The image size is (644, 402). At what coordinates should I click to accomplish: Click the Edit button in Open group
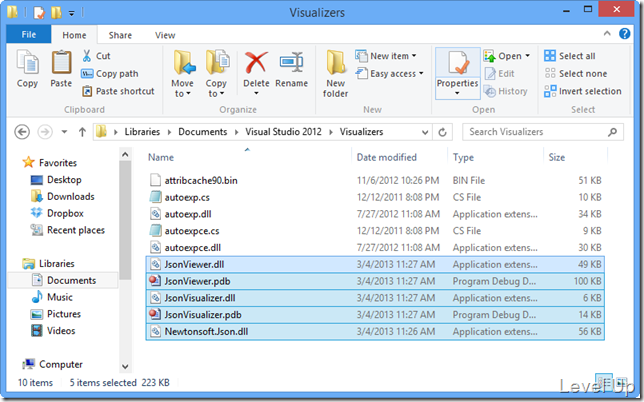pyautogui.click(x=500, y=74)
